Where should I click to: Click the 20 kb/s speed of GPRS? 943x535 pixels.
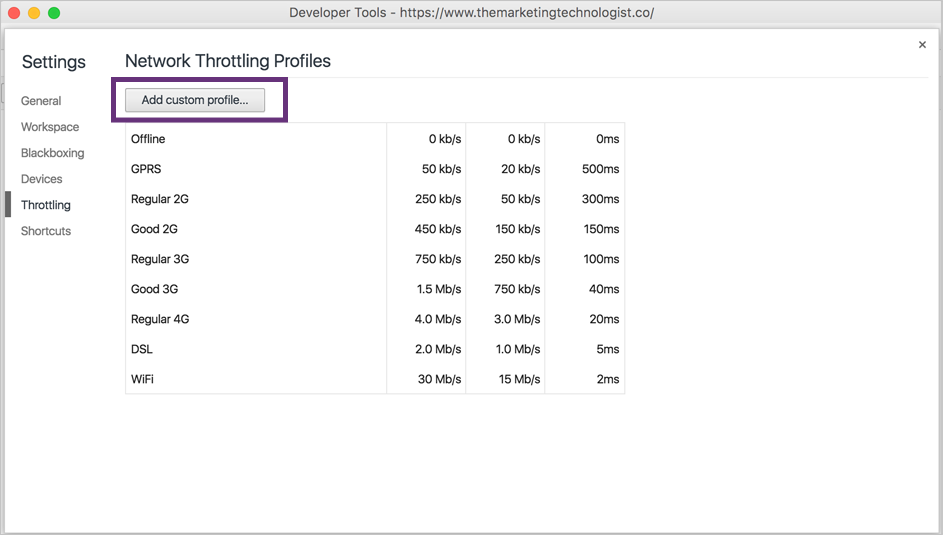(x=521, y=169)
